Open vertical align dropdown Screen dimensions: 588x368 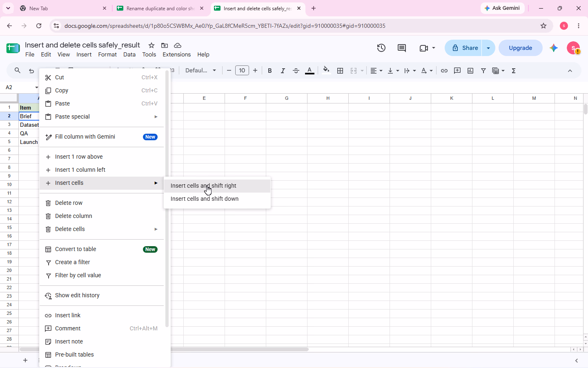[x=393, y=71]
